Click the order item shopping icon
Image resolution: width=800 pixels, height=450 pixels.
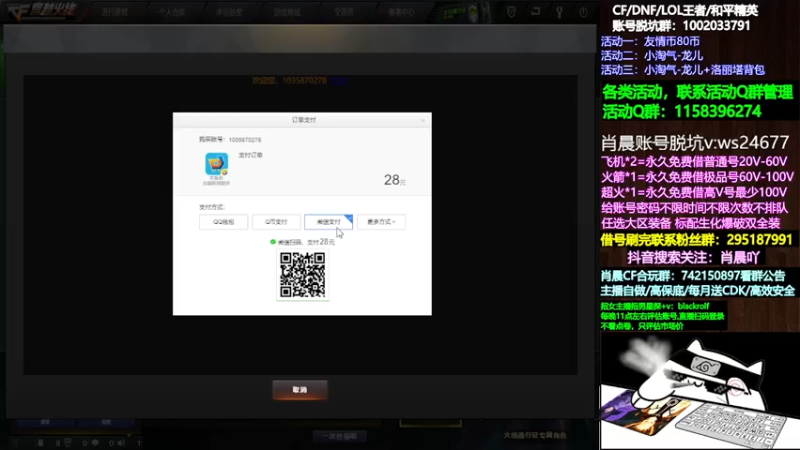click(x=216, y=164)
